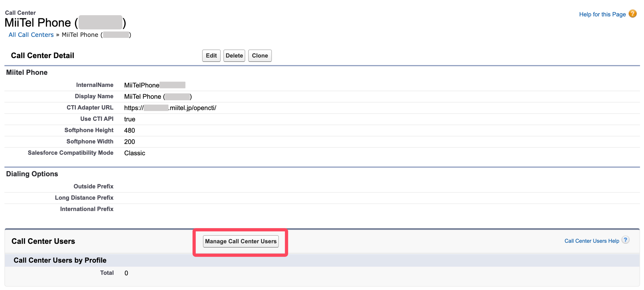Click the Call Center Users Help question icon

pos(625,240)
